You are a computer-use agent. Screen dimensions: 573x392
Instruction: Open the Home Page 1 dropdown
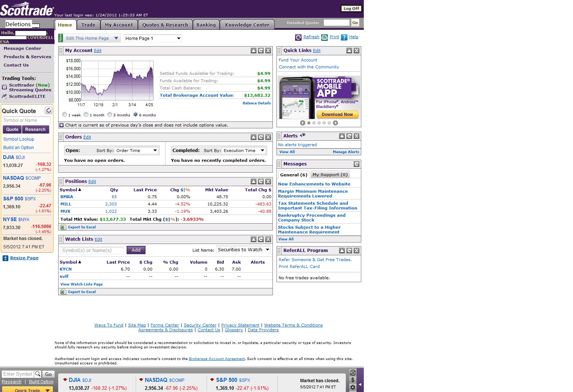point(153,38)
